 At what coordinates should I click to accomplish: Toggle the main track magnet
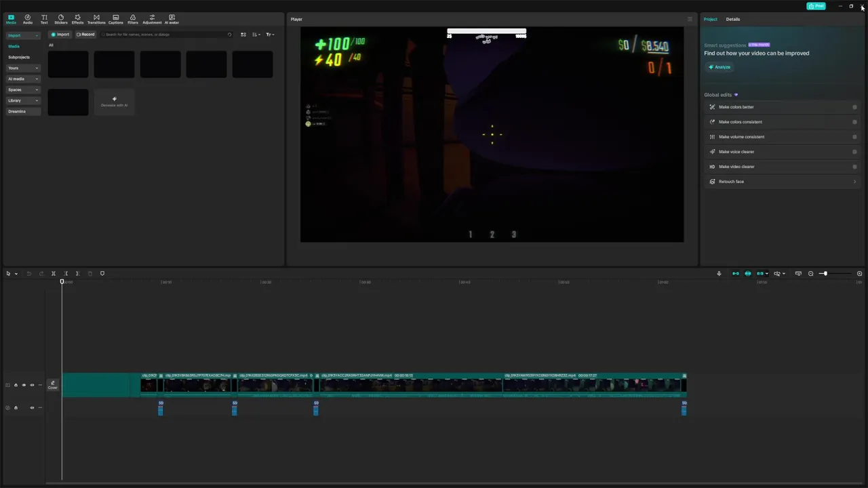tap(736, 273)
